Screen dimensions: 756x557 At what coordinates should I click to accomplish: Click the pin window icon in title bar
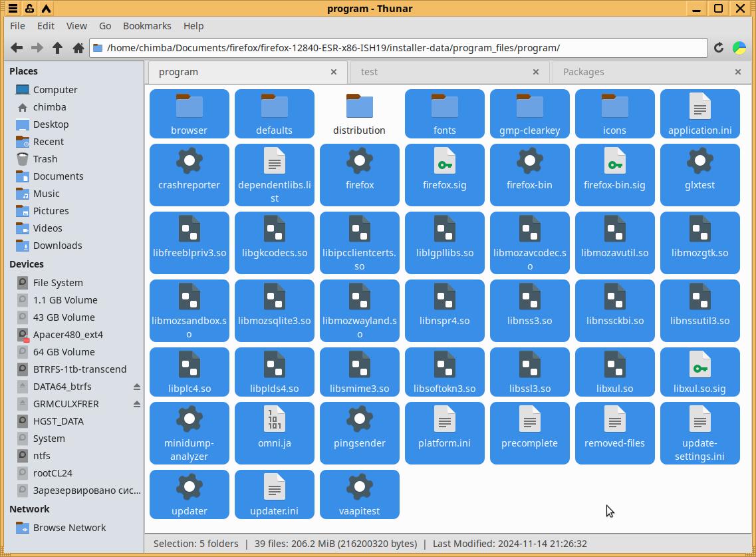coord(29,8)
